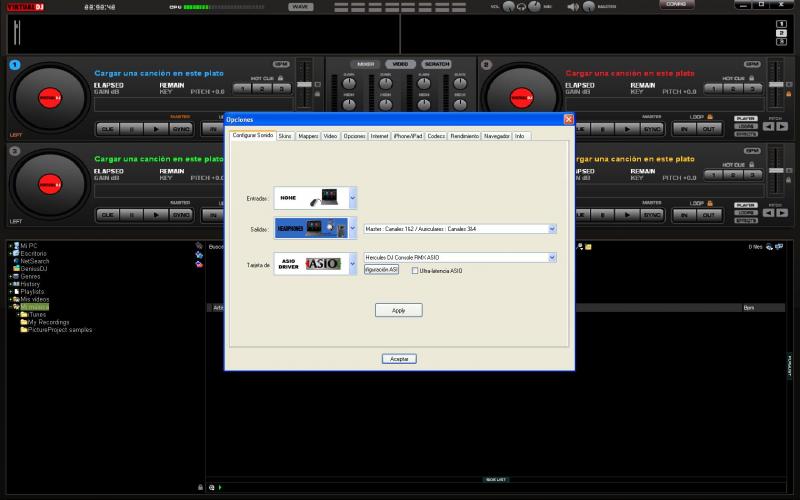
Task: Expand the Playlists tree node
Action: [x=10, y=292]
